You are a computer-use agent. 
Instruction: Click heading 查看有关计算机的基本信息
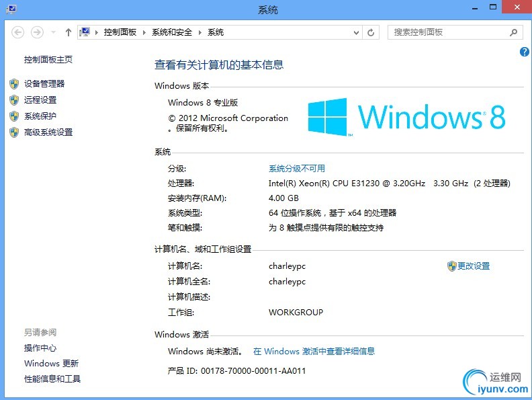[x=219, y=65]
